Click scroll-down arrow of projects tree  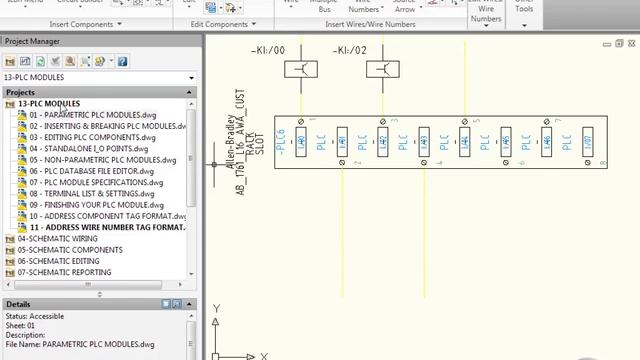191,274
